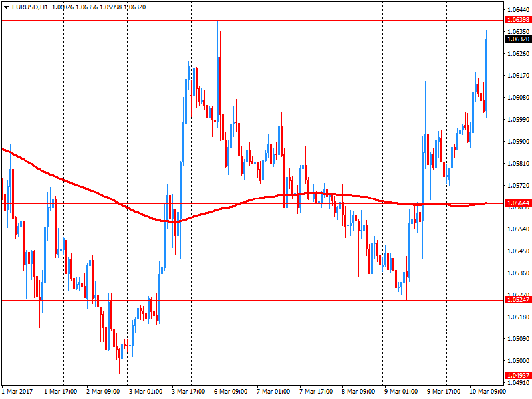532x399 pixels.
Task: Click the 1.04937 support level label
Action: pos(518,375)
